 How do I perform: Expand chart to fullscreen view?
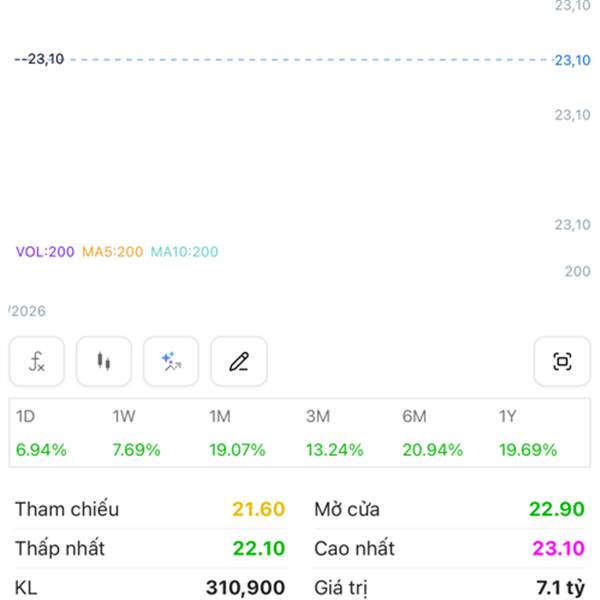click(x=562, y=362)
